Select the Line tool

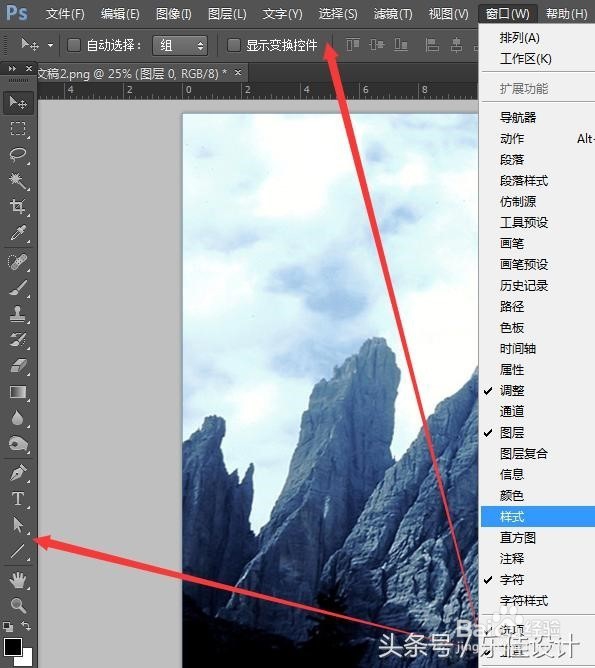pyautogui.click(x=18, y=551)
